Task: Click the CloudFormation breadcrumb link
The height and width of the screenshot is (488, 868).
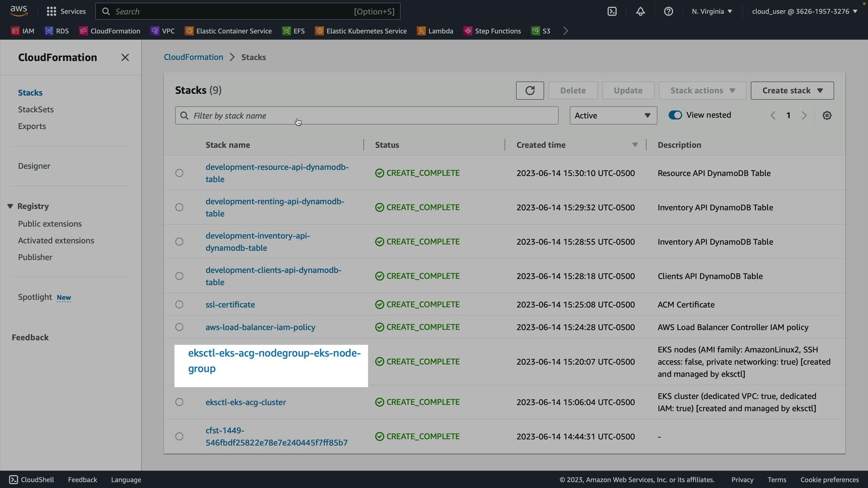Action: [193, 57]
